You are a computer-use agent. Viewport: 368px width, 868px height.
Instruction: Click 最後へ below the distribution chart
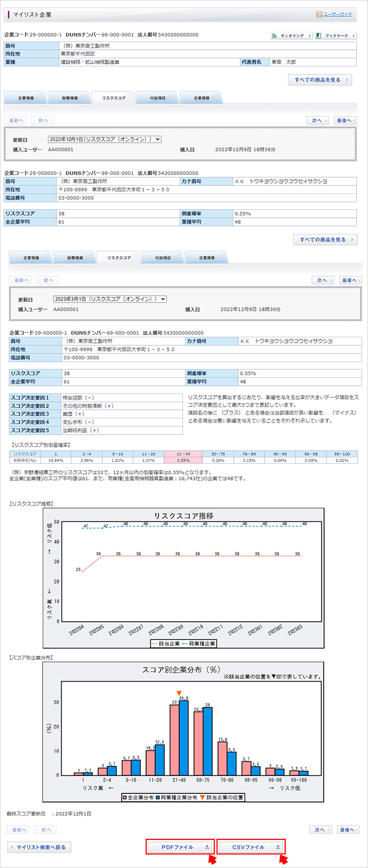point(348,830)
